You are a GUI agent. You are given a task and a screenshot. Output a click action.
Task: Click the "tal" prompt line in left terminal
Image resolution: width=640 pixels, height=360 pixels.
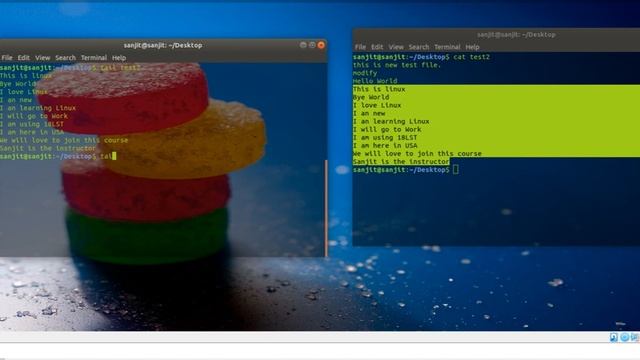pyautogui.click(x=58, y=156)
